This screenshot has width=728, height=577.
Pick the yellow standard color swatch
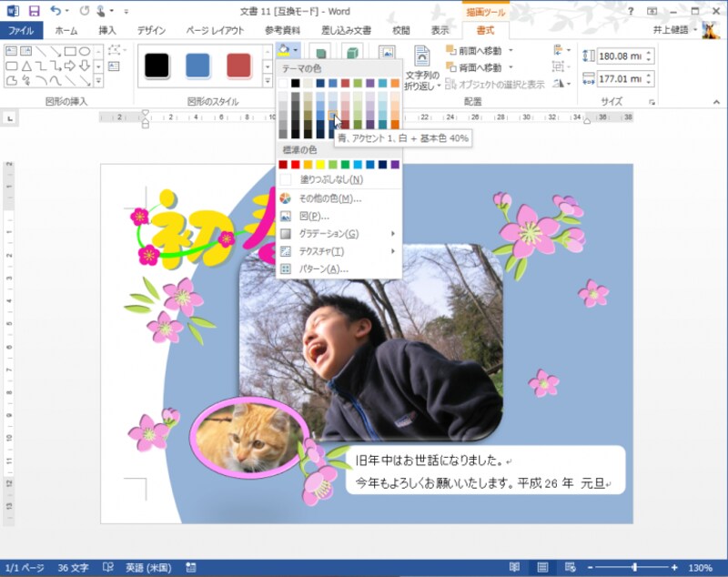[x=320, y=165]
